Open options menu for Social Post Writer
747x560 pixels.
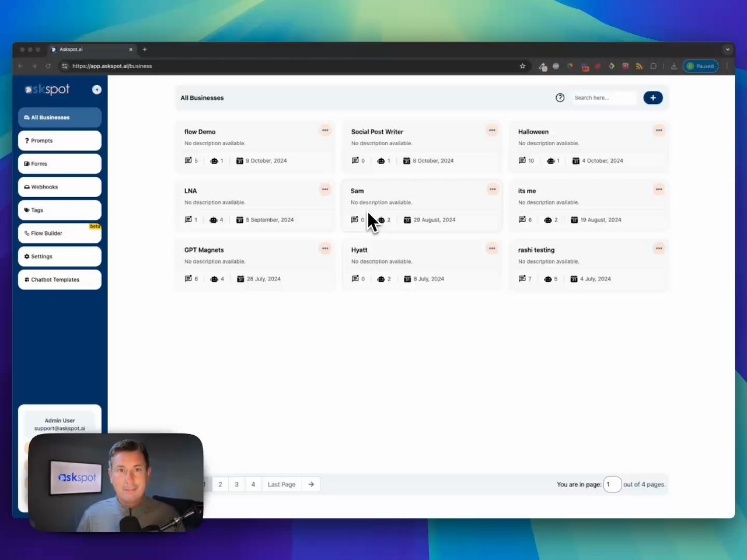pos(492,130)
